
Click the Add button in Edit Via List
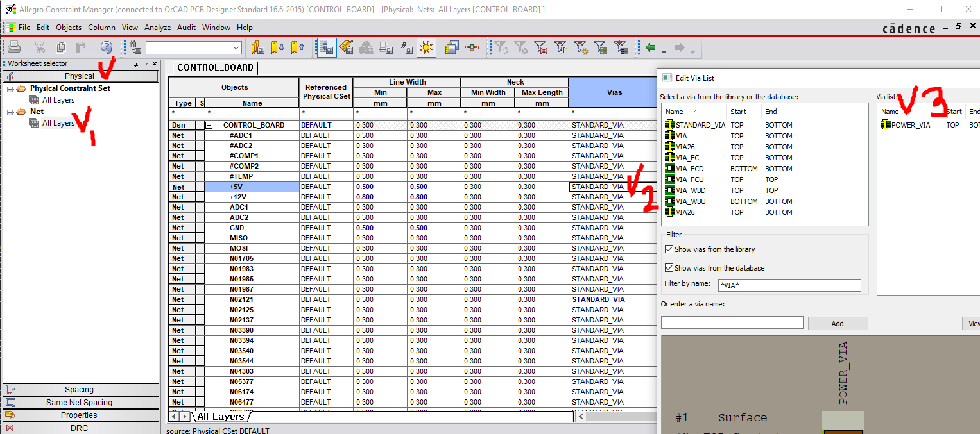click(838, 324)
